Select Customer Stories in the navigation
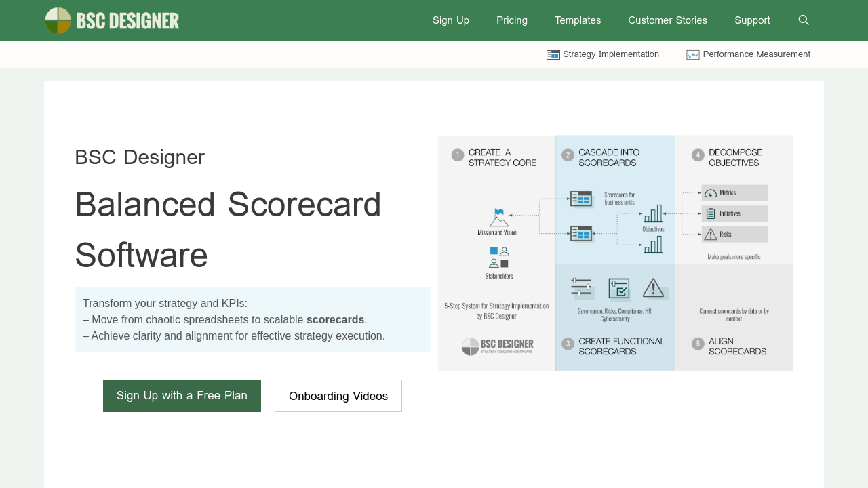This screenshot has width=868, height=488. 668,20
